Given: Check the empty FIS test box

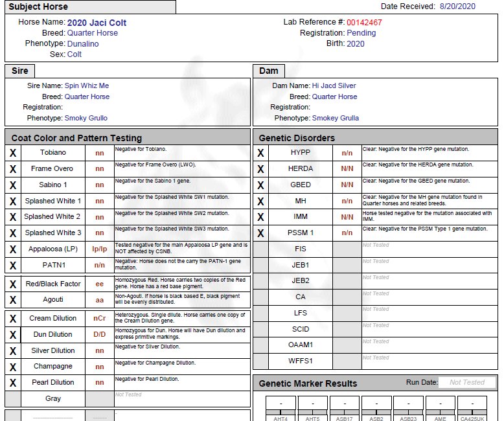Looking at the screenshot, I should (260, 249).
